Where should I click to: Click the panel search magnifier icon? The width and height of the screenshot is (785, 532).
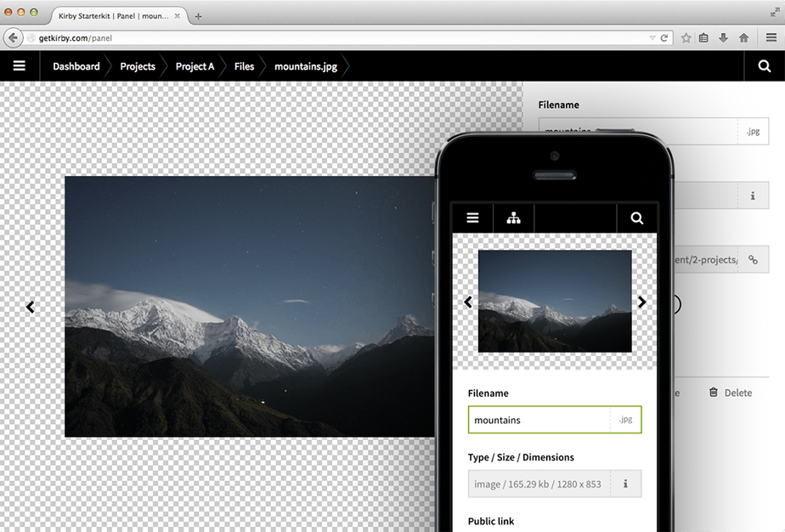764,66
